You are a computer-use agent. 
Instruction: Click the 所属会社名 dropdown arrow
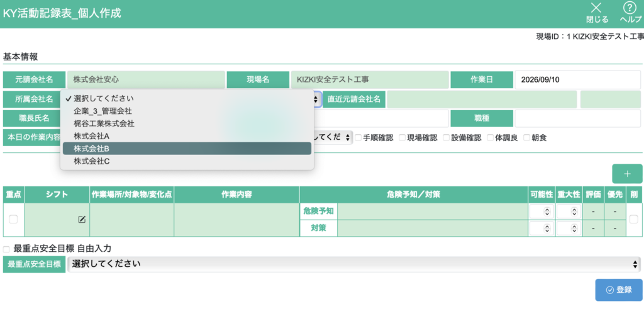[317, 99]
